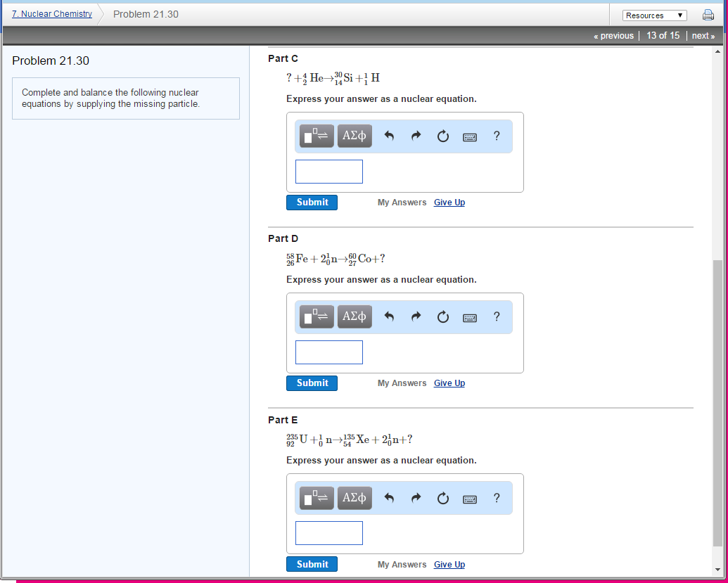The height and width of the screenshot is (583, 728).
Task: Open the Greek symbols palette in Part E
Action: pyautogui.click(x=355, y=498)
